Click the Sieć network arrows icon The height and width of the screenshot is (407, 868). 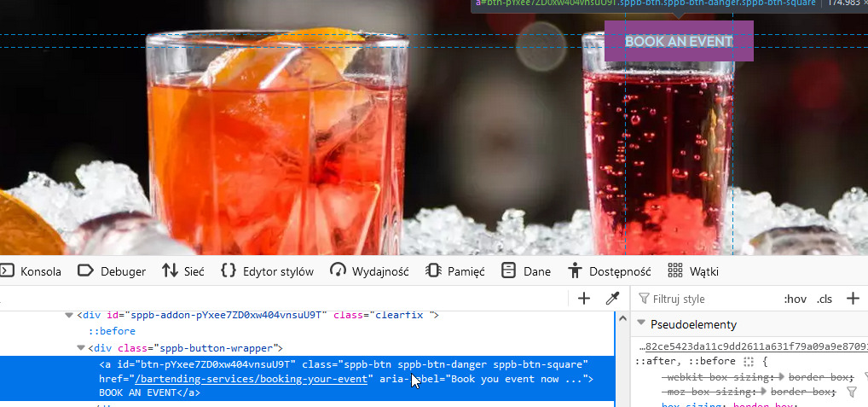click(170, 271)
